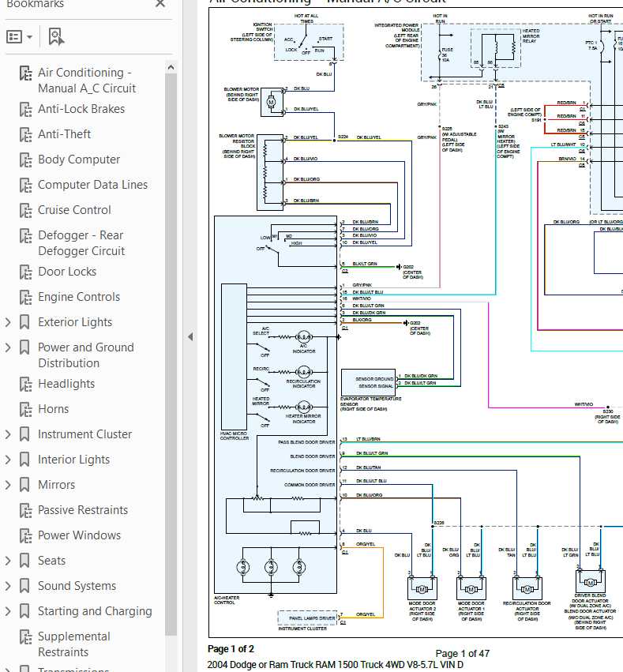
Task: Click the Defogger bookmark icon
Action: (26, 236)
